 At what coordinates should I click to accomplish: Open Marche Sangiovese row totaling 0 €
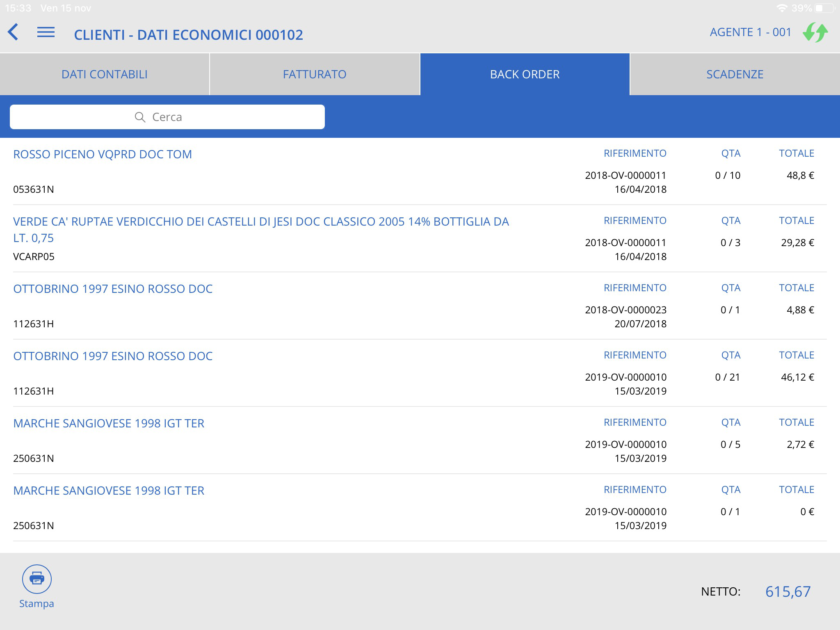coord(109,491)
